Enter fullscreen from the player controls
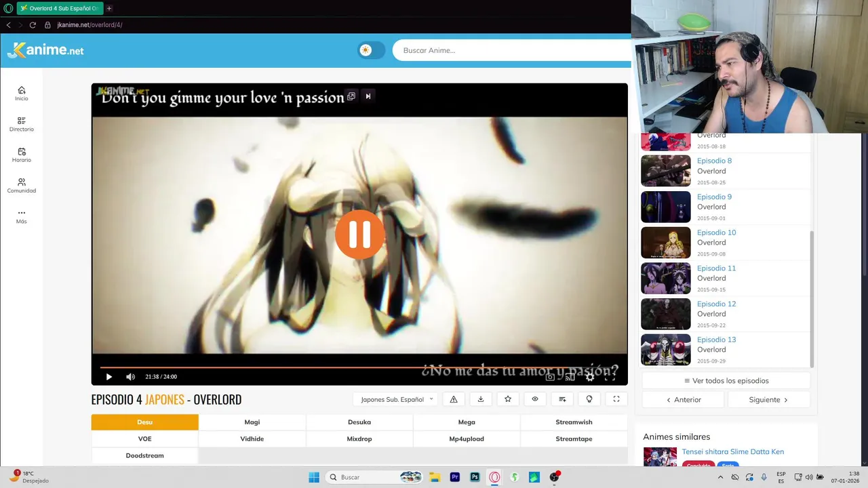 (610, 377)
